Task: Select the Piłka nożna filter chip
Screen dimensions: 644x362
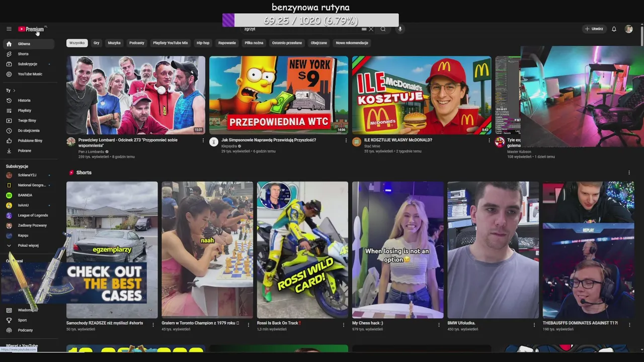Action: (254, 43)
